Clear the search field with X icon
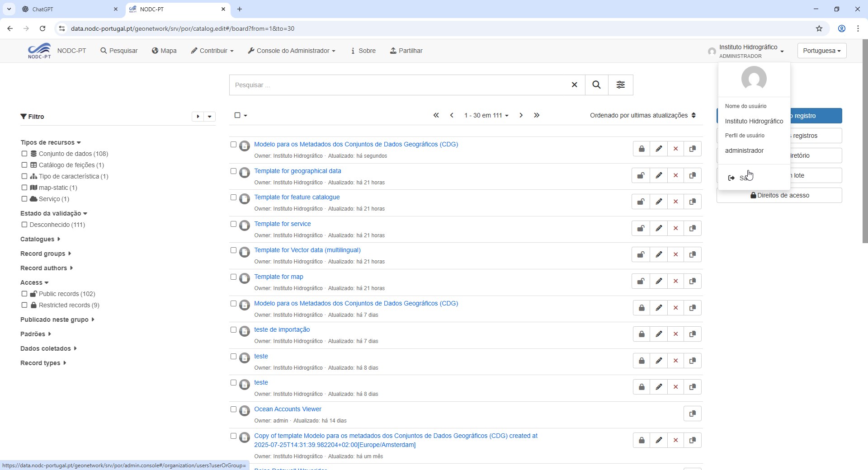Viewport: 868px width, 470px height. [x=574, y=85]
